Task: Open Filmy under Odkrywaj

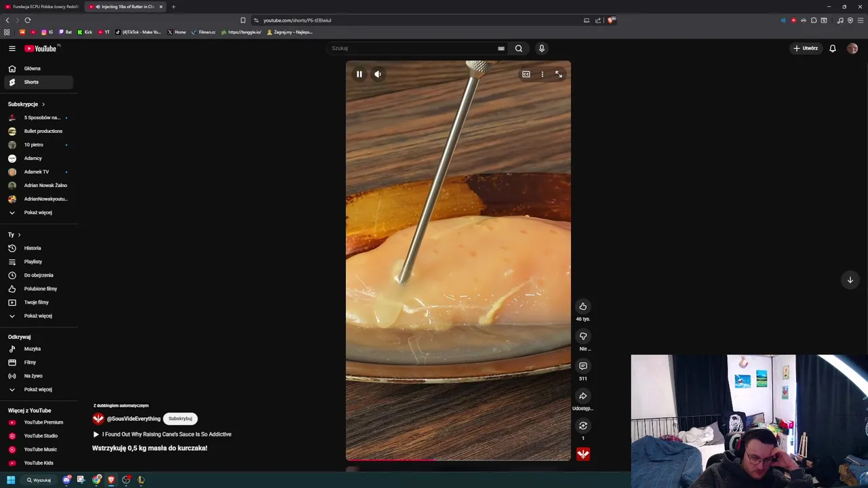Action: (x=39, y=363)
